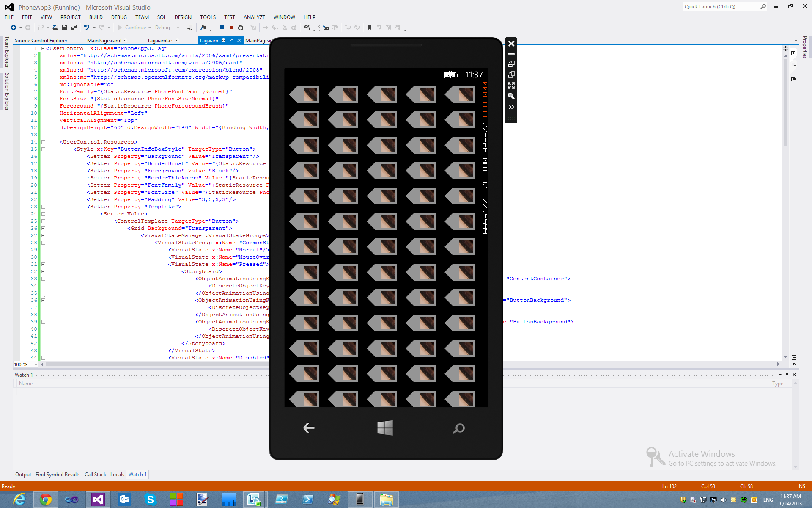Open the 100 % zoom dropdown

point(36,364)
